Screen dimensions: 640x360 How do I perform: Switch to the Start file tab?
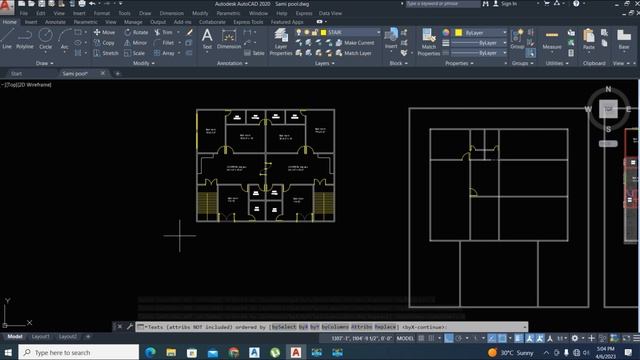click(16, 73)
